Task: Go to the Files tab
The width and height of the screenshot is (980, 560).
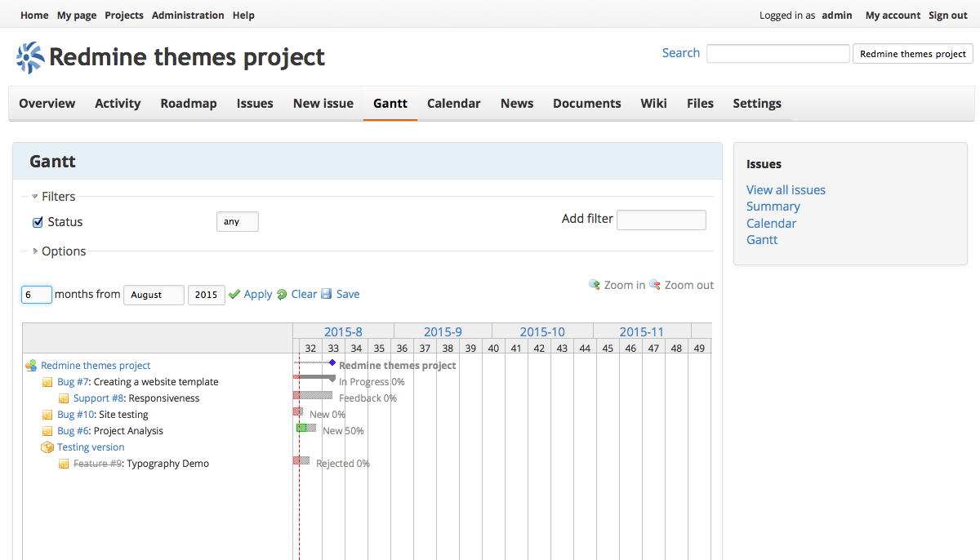Action: click(700, 104)
